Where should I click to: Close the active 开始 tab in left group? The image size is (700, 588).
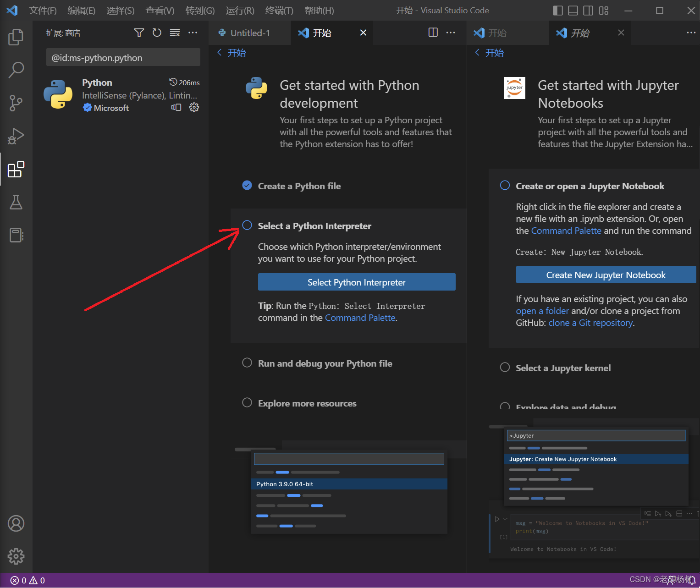[363, 33]
